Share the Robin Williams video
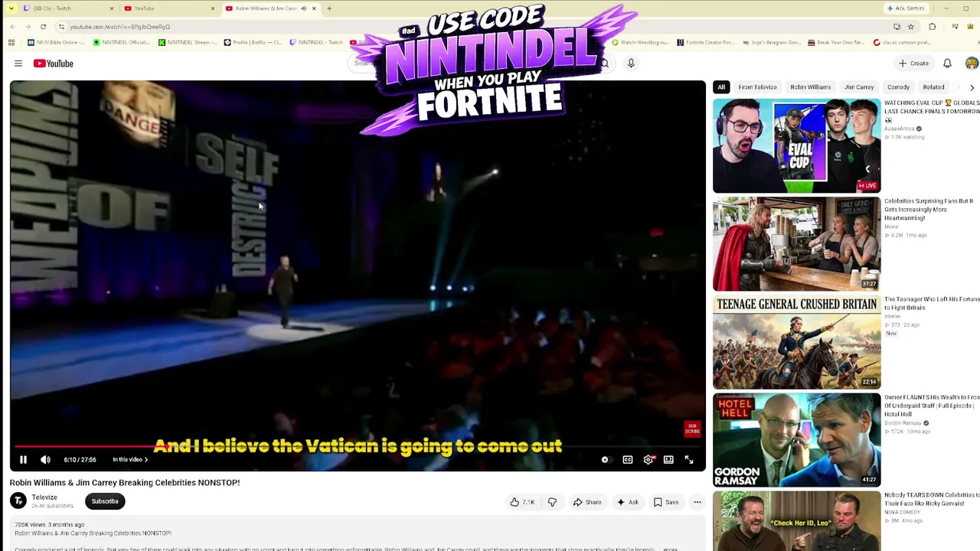 (587, 502)
